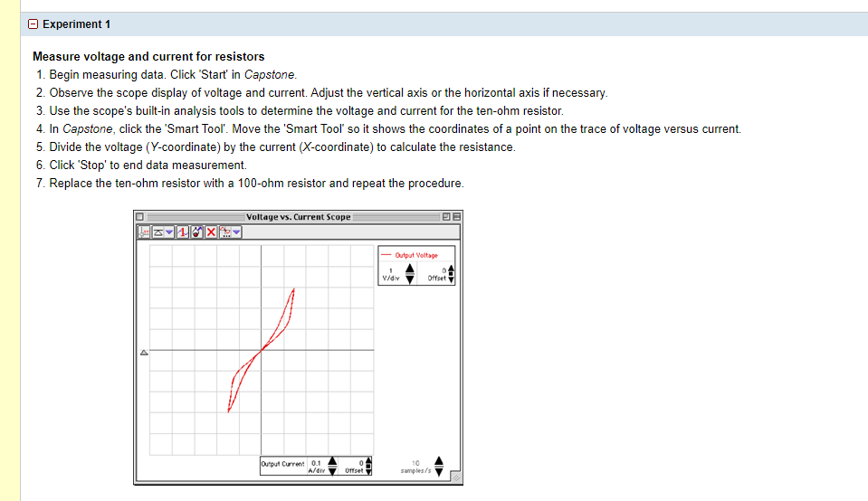Click the scope window zoom box
Image resolution: width=868 pixels, height=501 pixels.
446,217
